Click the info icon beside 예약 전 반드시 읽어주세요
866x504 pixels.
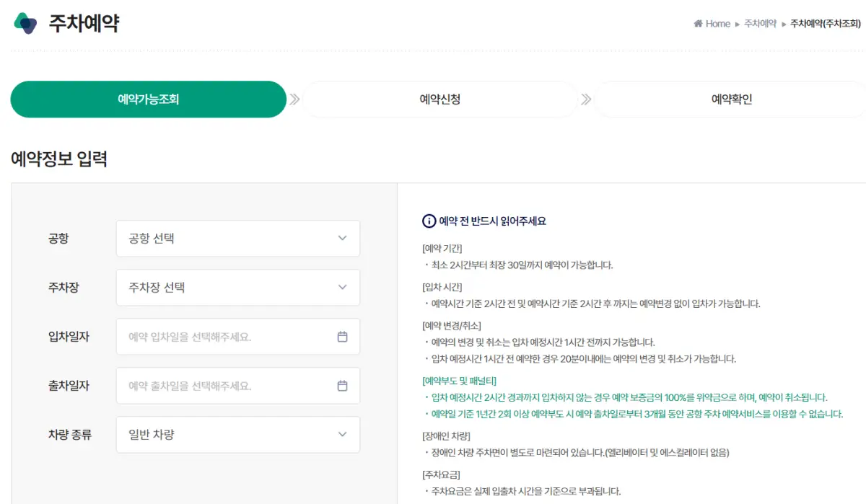[429, 221]
